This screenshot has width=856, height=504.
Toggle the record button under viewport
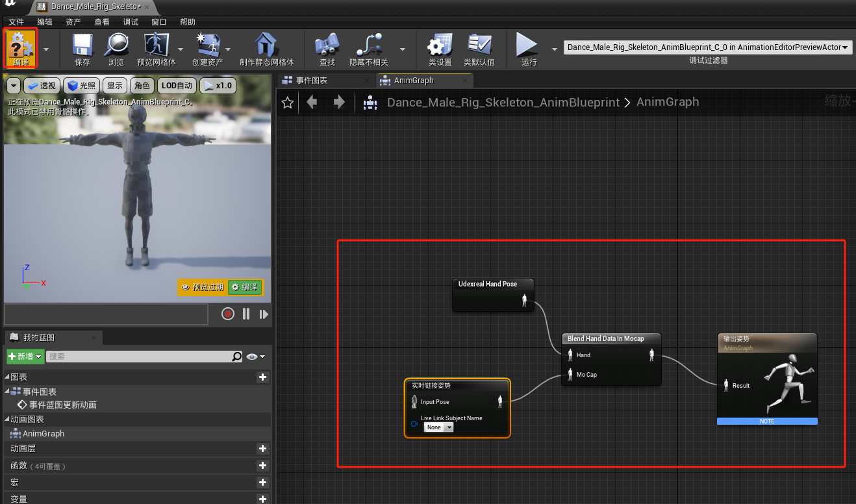[227, 314]
